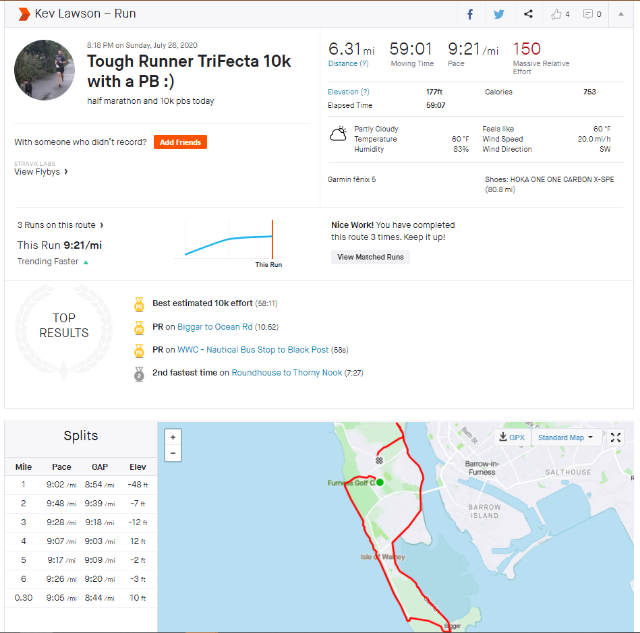Download the GPX file
The width and height of the screenshot is (640, 633).
tap(511, 437)
